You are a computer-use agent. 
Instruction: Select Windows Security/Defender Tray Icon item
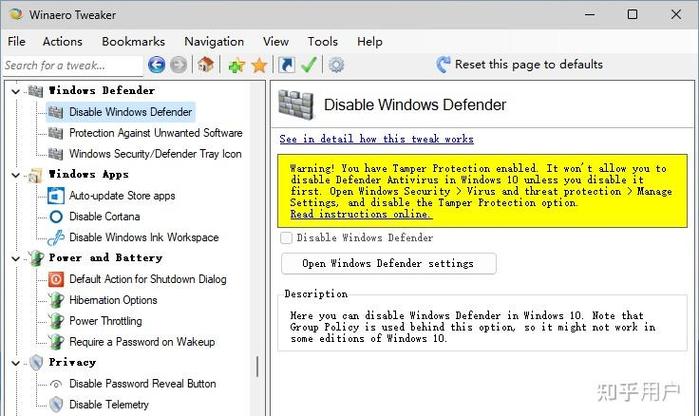[155, 154]
